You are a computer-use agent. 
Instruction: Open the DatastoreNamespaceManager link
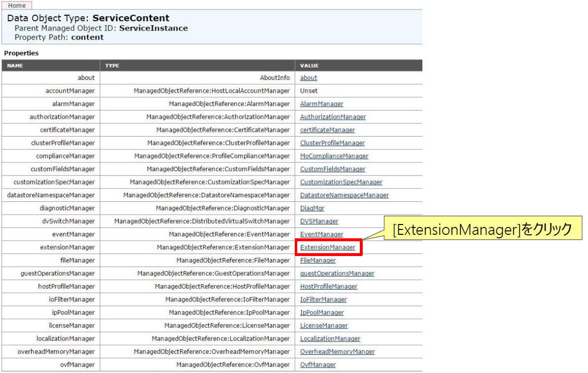[x=344, y=195]
